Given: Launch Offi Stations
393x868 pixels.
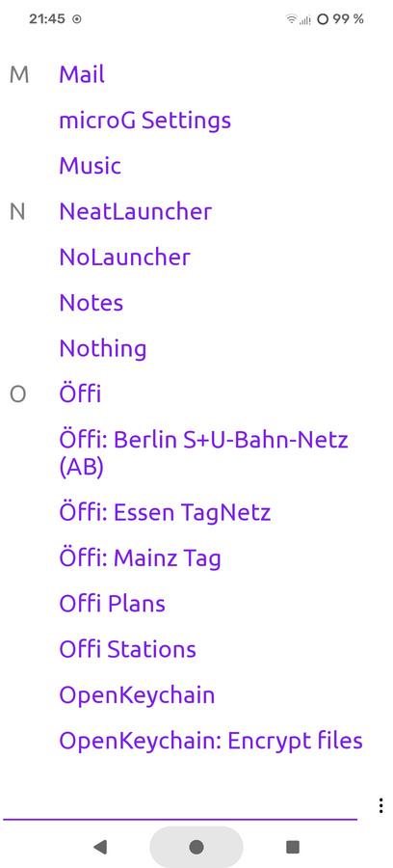Looking at the screenshot, I should [x=128, y=649].
